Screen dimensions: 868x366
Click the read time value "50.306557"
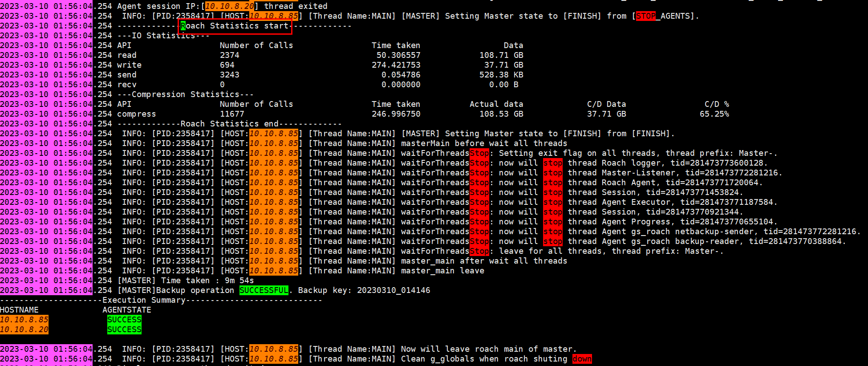pyautogui.click(x=398, y=55)
